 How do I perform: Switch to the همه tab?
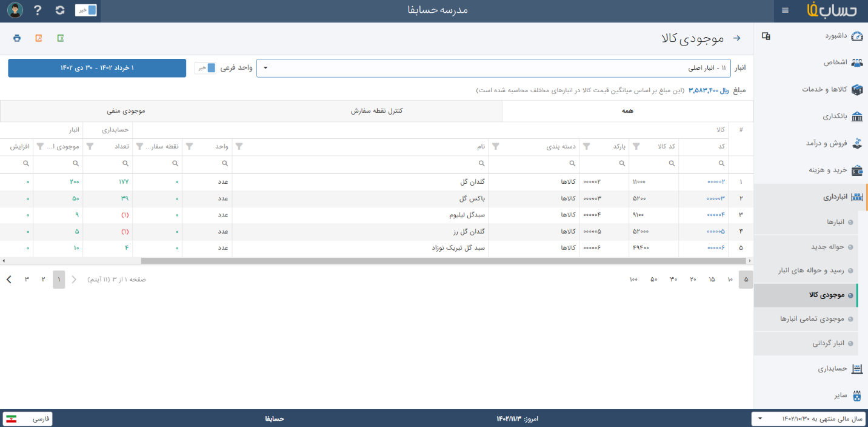click(x=627, y=111)
